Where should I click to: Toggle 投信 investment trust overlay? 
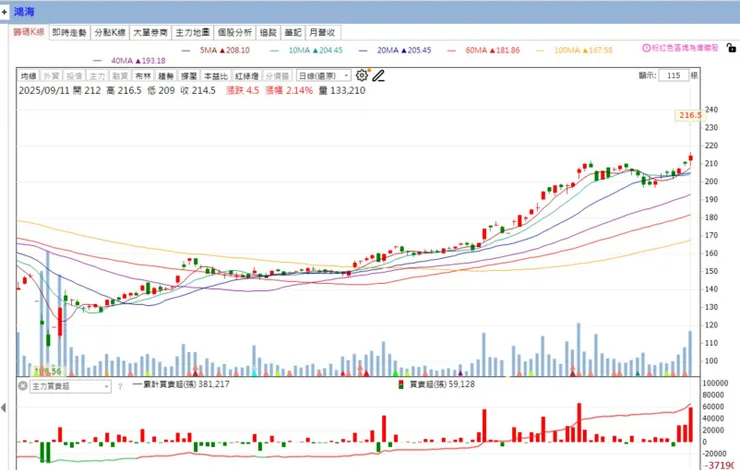tap(75, 76)
